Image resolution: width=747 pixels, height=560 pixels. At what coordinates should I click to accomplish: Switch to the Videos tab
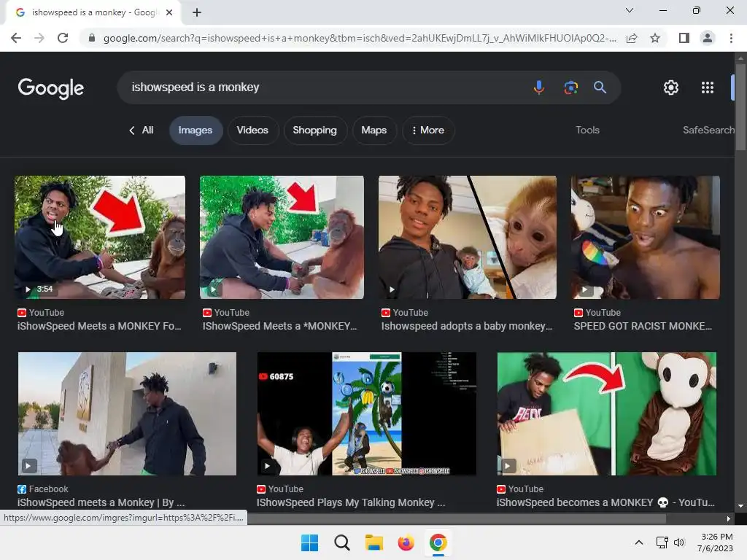[252, 131]
